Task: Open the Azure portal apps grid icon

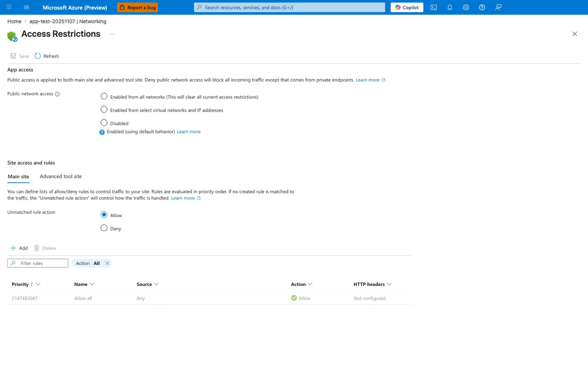Action: click(9, 7)
